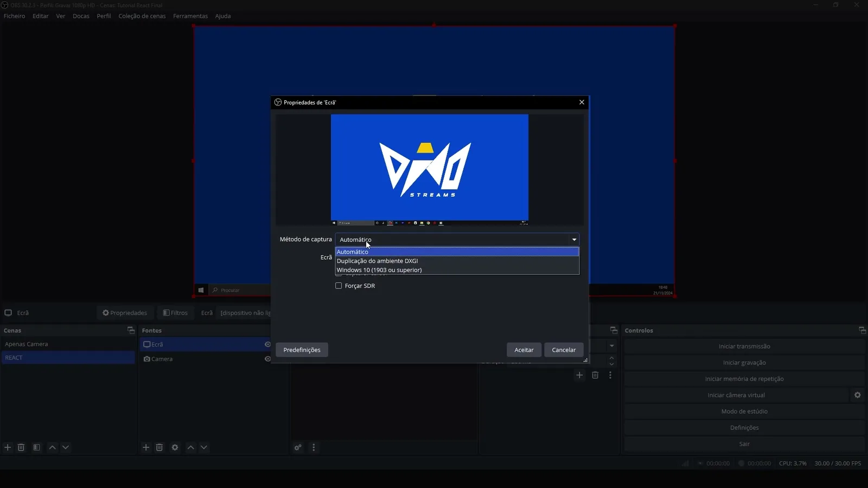Move source up with the Fontes up arrow
868x488 pixels.
(190, 447)
